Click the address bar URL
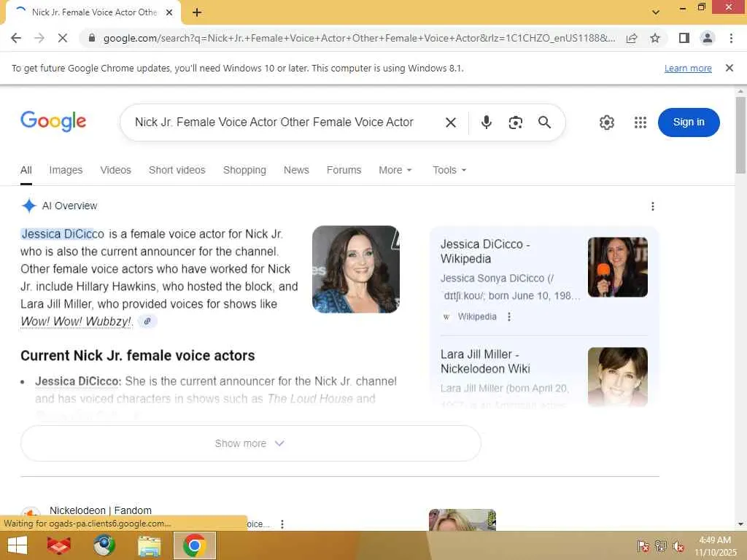Screen dimensions: 747x560 (x=359, y=38)
